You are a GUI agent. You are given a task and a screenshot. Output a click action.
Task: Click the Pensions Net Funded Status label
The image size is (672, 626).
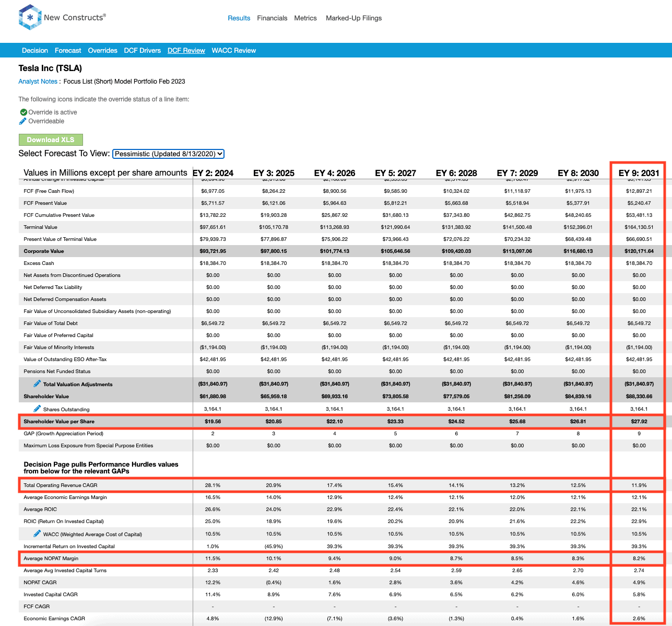coord(57,372)
